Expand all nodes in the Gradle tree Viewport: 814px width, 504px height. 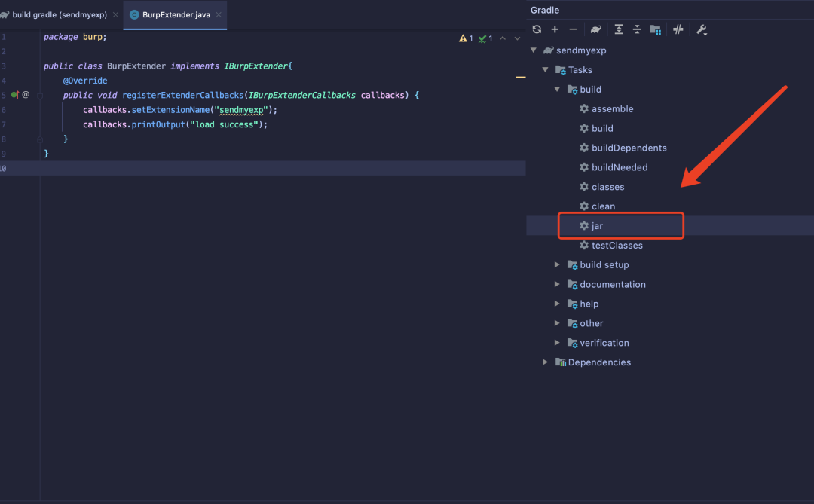(619, 29)
